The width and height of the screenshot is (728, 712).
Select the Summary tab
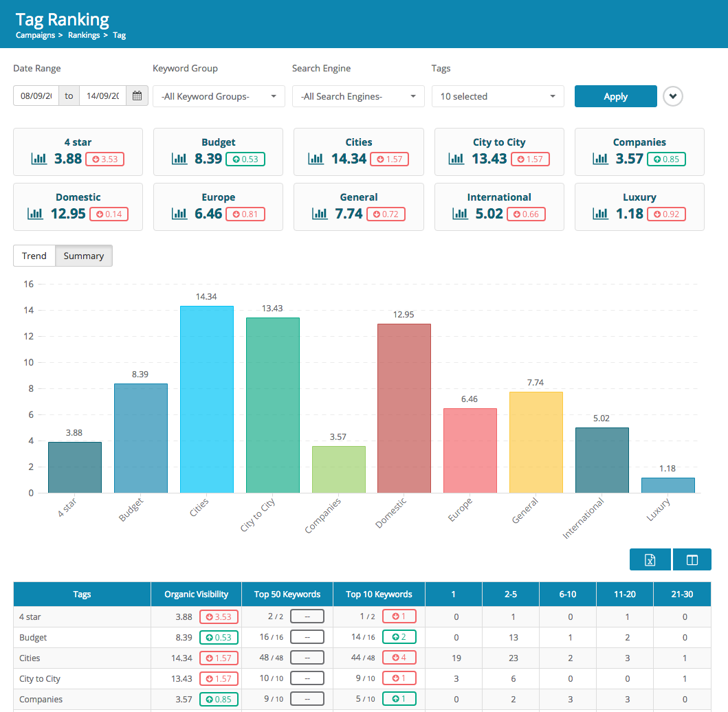coord(84,256)
